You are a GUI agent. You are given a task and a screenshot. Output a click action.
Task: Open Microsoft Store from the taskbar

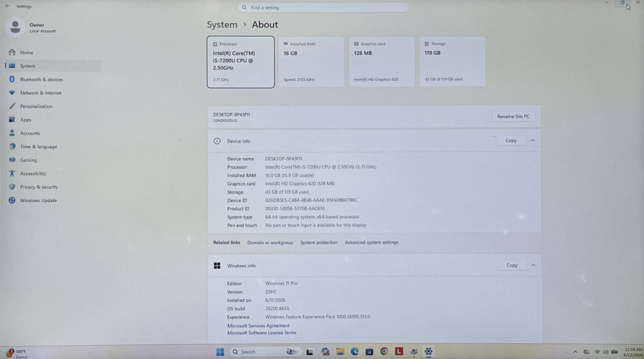click(369, 352)
